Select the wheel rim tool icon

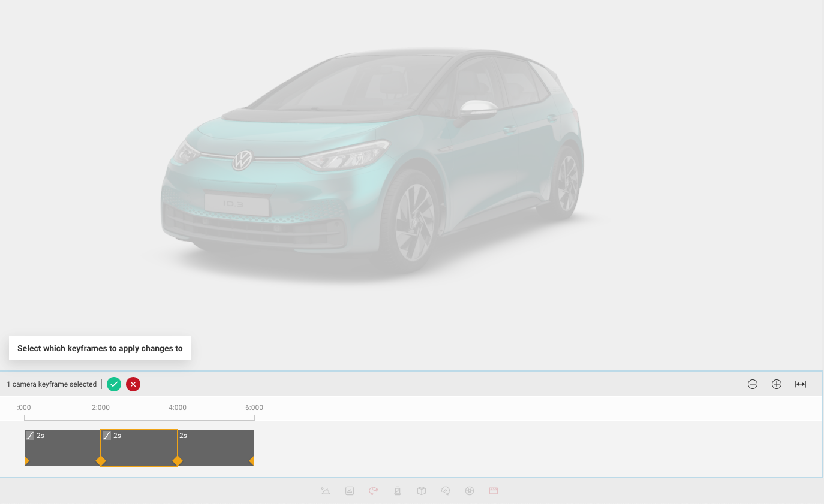pos(470,491)
